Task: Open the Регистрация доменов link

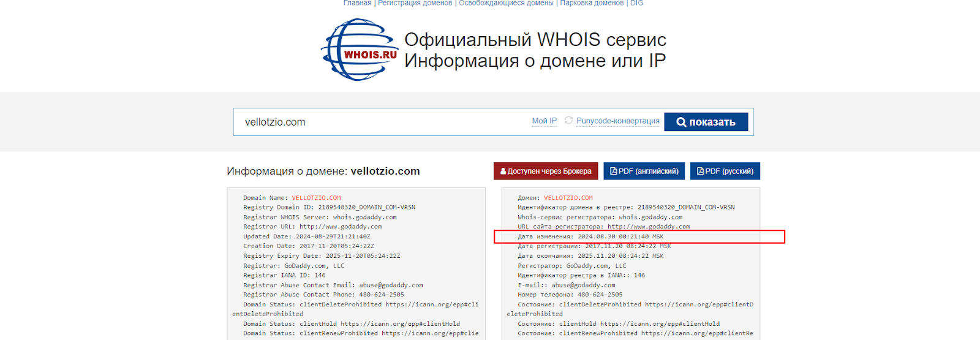Action: [415, 3]
